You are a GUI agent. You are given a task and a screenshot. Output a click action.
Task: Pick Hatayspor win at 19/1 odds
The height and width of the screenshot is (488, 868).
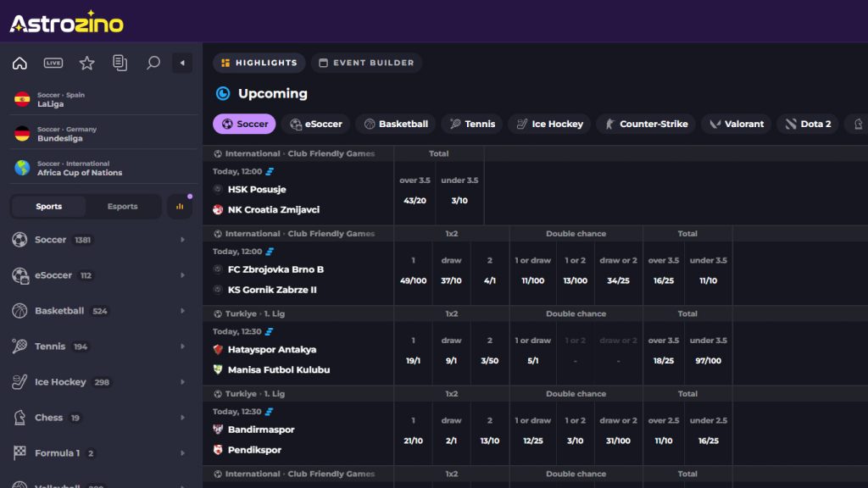coord(413,352)
